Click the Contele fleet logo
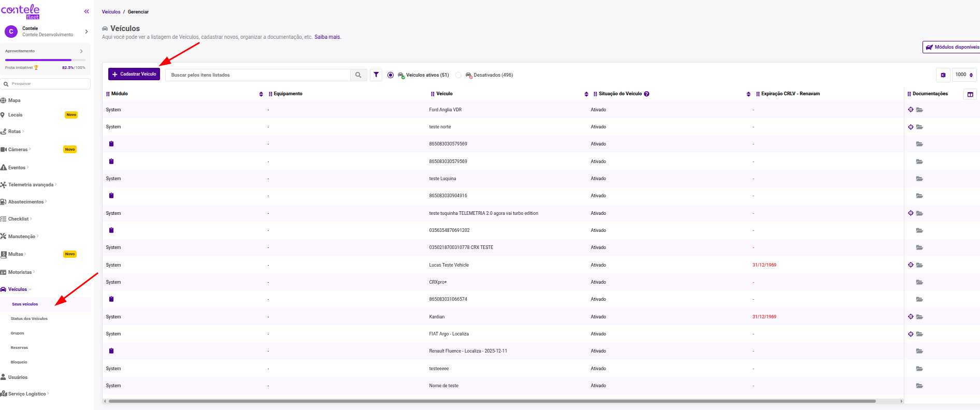 [21, 11]
